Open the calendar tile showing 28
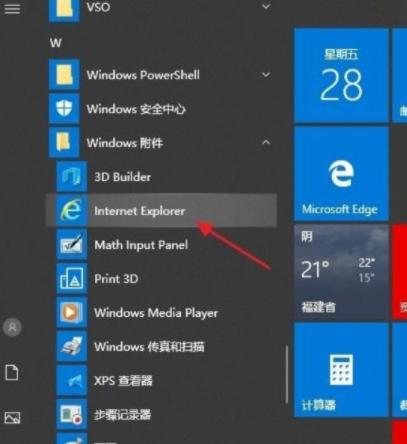Screen dimensions: 407x444 pos(341,76)
